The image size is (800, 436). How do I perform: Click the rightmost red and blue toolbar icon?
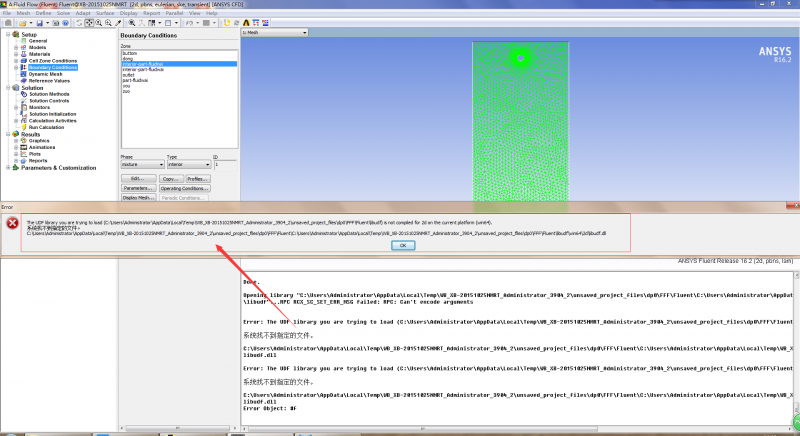pyautogui.click(x=265, y=23)
